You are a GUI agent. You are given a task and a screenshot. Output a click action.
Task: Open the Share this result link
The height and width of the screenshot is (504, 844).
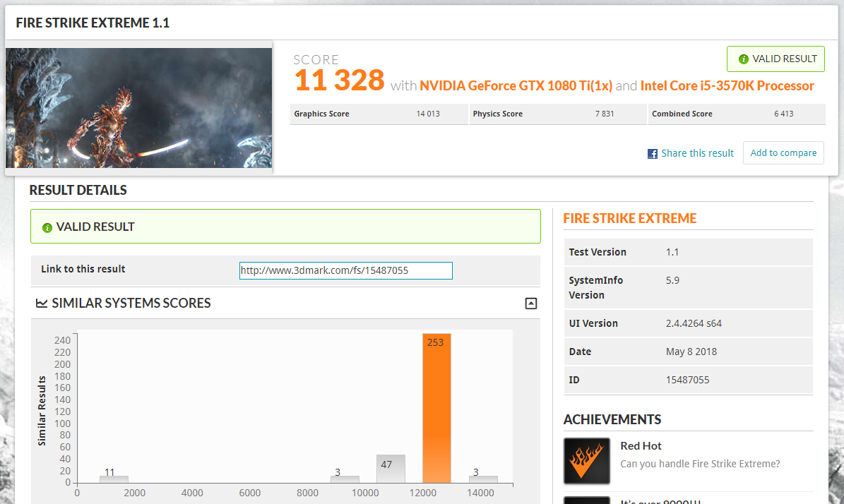pos(697,153)
